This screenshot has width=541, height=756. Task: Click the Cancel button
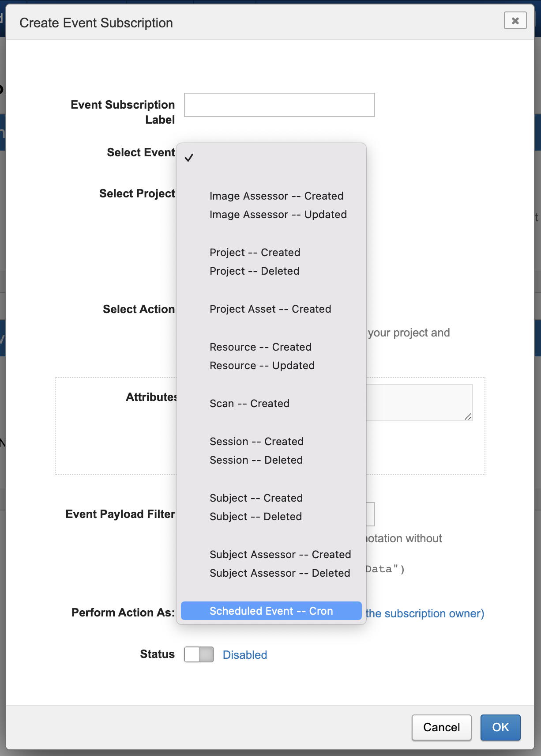pyautogui.click(x=441, y=727)
